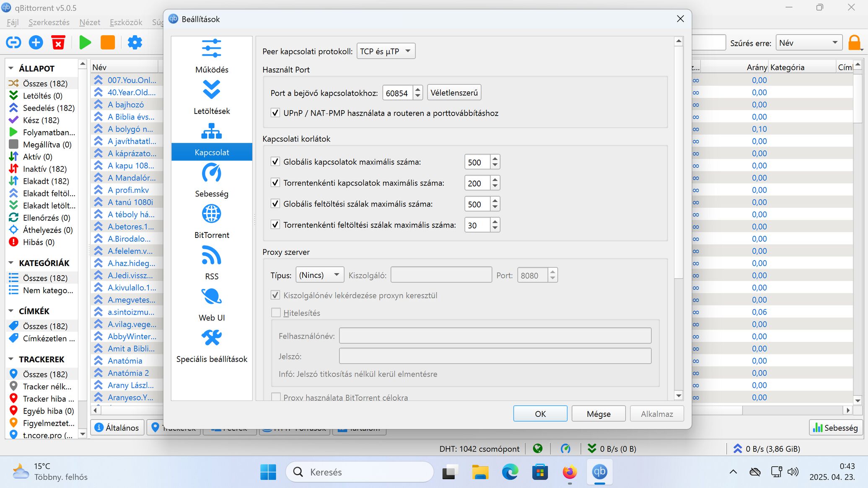Click the Mégse button
Screen dimensions: 868x488
pyautogui.click(x=599, y=414)
